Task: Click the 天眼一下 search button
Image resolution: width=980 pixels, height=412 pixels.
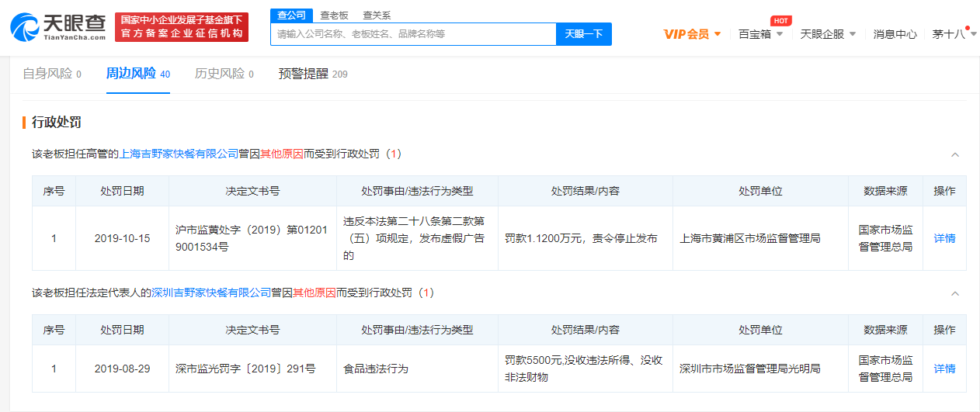Action: pyautogui.click(x=584, y=34)
